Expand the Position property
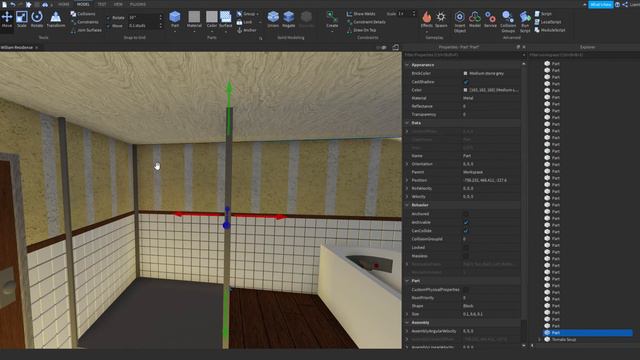The image size is (640, 360). click(x=407, y=180)
